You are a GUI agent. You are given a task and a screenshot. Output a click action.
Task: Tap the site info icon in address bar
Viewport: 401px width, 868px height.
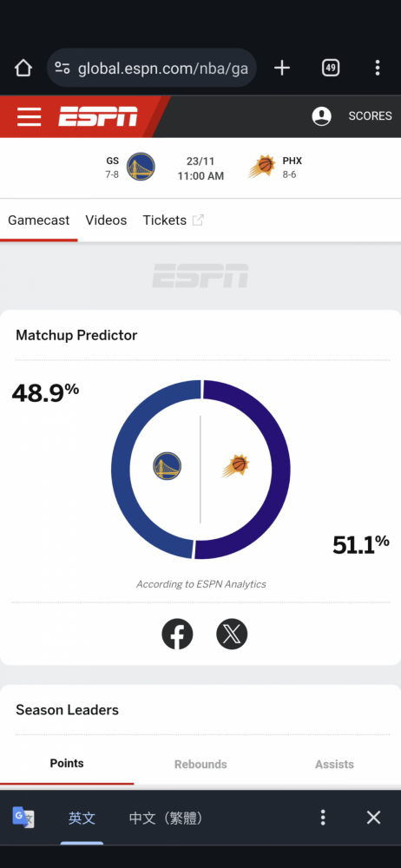tap(62, 68)
